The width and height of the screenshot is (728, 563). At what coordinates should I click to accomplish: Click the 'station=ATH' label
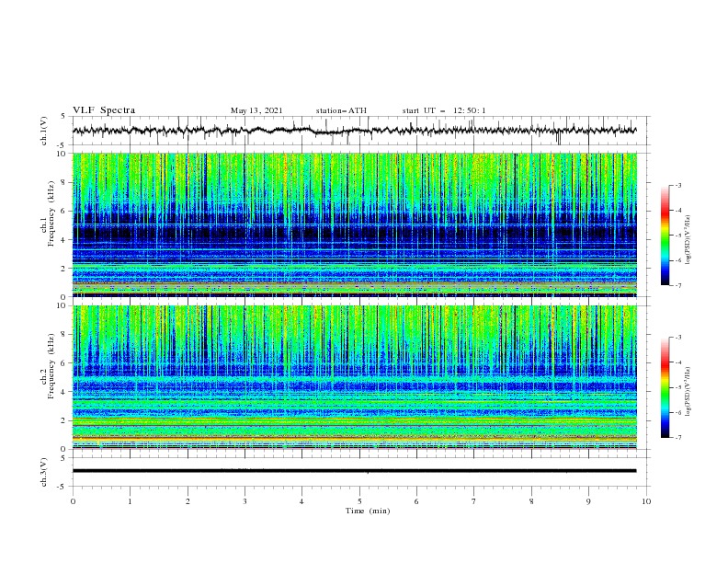click(x=341, y=110)
